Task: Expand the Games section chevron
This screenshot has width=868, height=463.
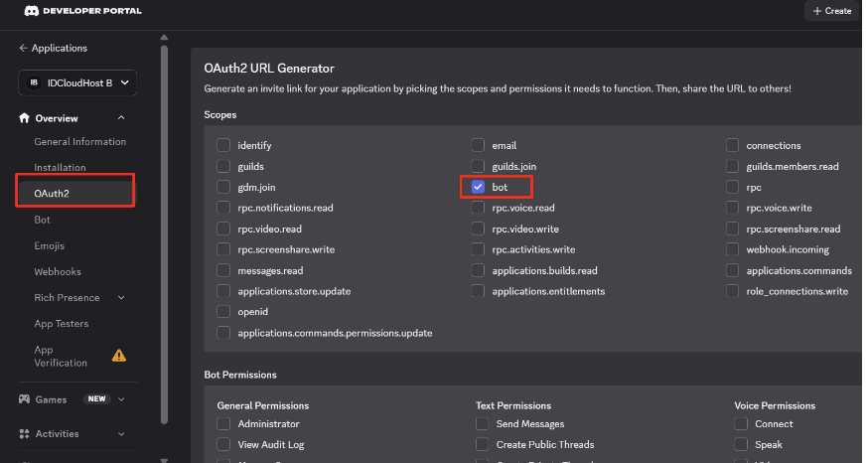Action: tap(121, 399)
